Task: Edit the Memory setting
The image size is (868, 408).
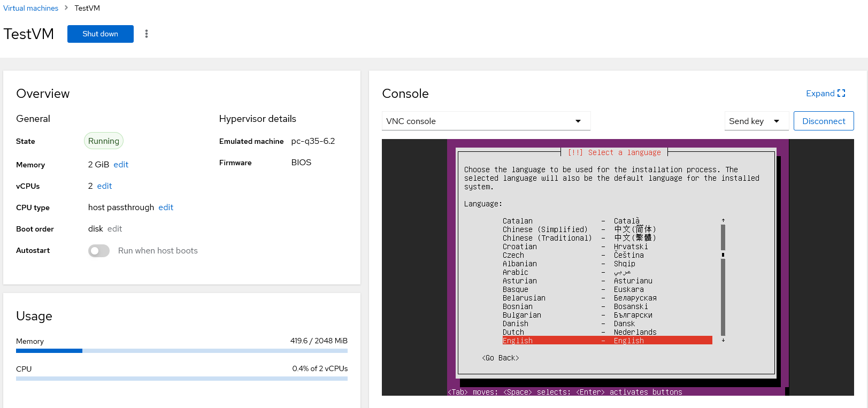Action: pyautogui.click(x=121, y=165)
